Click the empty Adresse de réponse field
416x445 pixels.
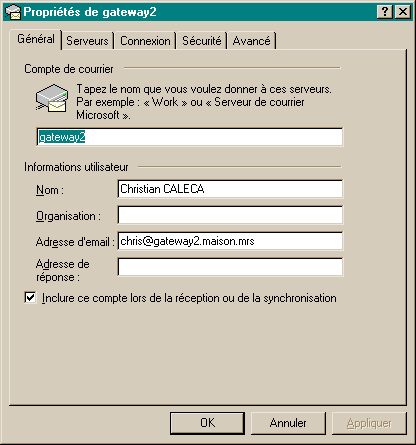coord(230,267)
